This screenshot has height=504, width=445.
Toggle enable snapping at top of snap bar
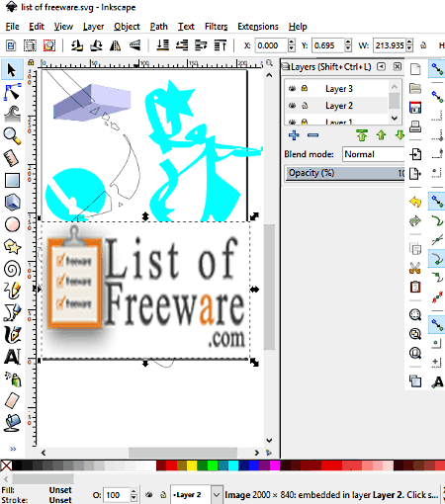click(437, 69)
